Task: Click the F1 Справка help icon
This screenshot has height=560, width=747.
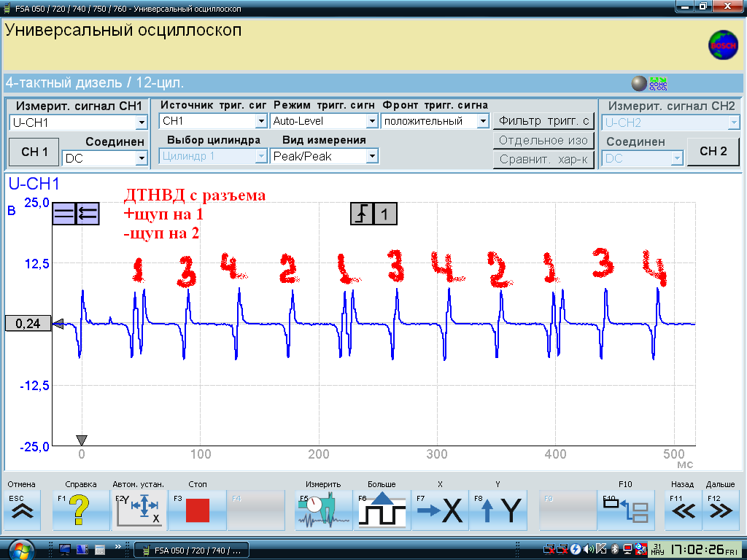Action: (80, 510)
